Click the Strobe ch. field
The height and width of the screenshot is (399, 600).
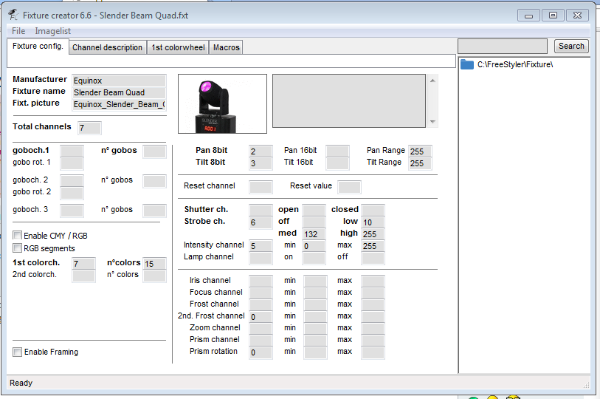click(261, 222)
